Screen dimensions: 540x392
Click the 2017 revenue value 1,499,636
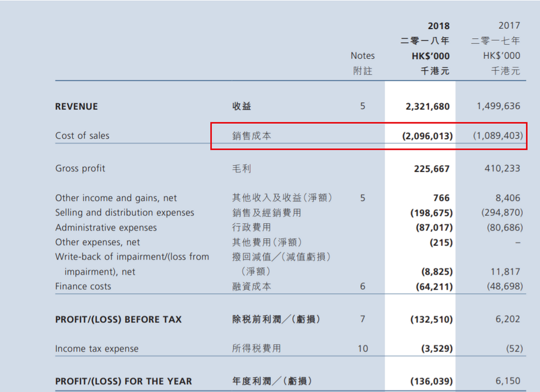point(498,106)
